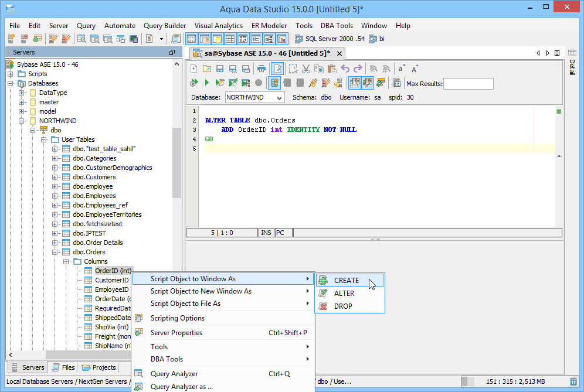The width and height of the screenshot is (584, 392).
Task: Toggle the form view button in main toolbar
Action: (x=256, y=39)
